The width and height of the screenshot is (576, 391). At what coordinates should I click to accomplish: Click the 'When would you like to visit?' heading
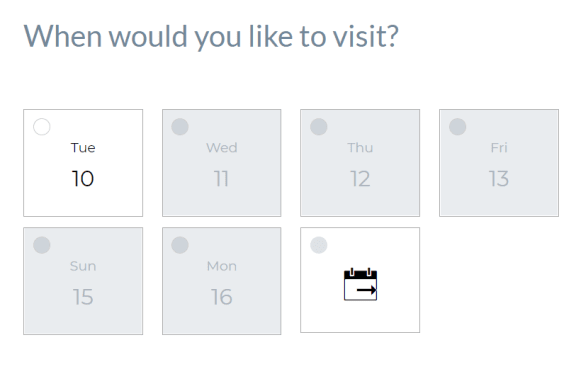(211, 37)
